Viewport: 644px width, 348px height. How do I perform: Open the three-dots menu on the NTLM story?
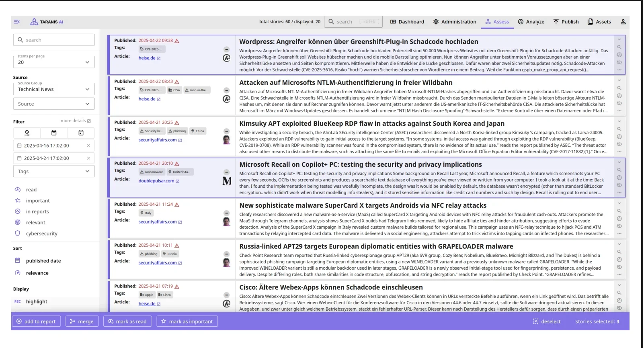(x=619, y=111)
